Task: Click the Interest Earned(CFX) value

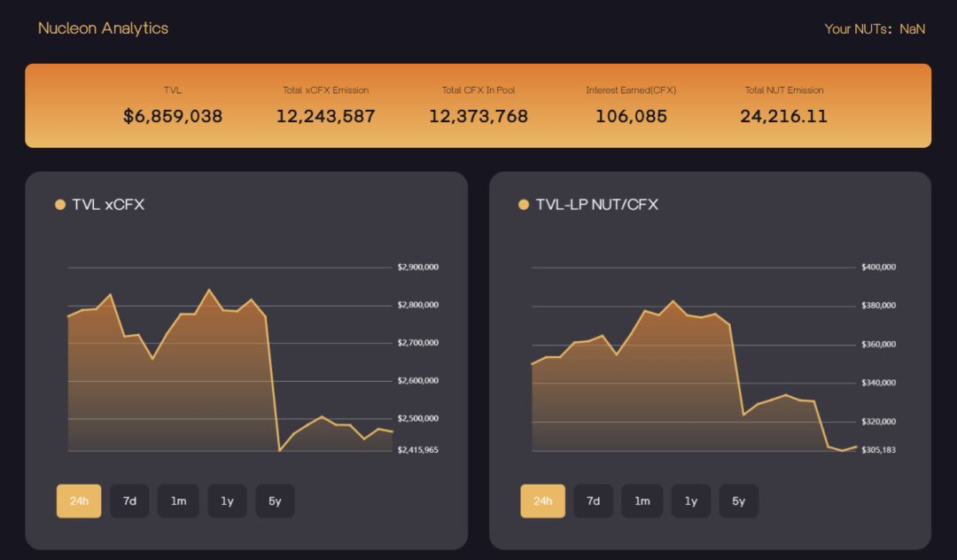Action: coord(631,116)
